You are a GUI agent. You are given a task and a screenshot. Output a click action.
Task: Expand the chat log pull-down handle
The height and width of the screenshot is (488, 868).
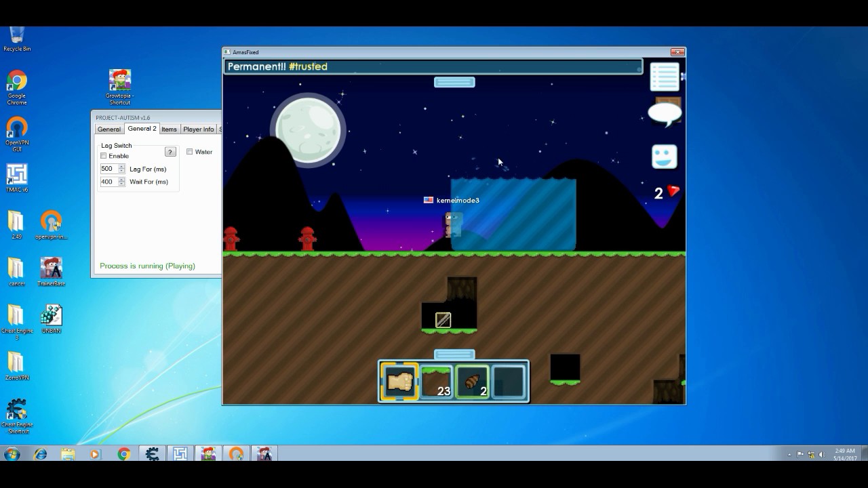[x=454, y=82]
